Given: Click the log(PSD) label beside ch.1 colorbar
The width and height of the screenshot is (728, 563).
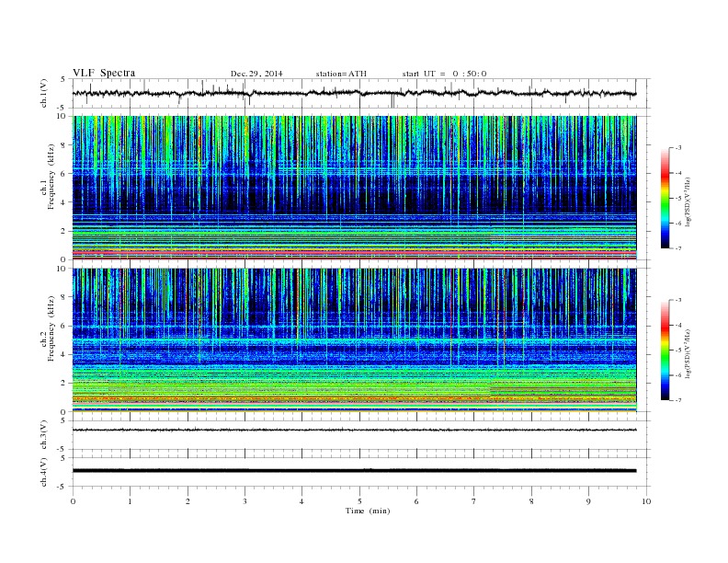Looking at the screenshot, I should click(x=688, y=201).
